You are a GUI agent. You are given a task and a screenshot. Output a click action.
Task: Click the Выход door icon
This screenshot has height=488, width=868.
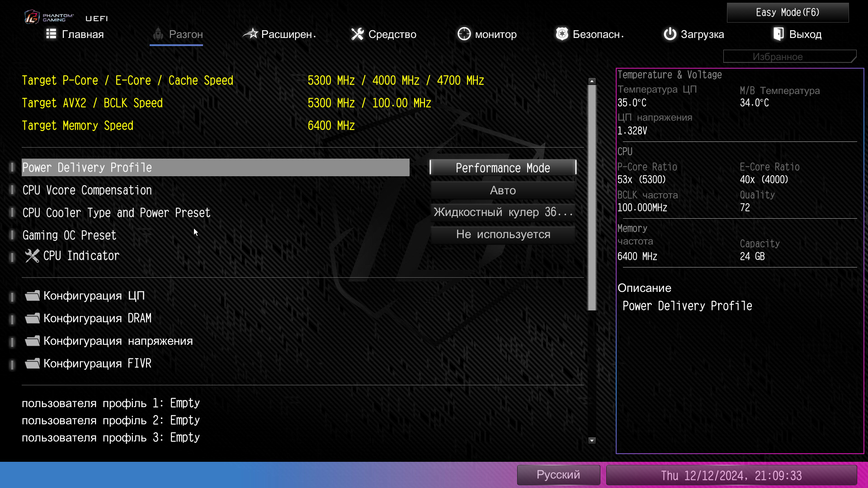tap(778, 34)
